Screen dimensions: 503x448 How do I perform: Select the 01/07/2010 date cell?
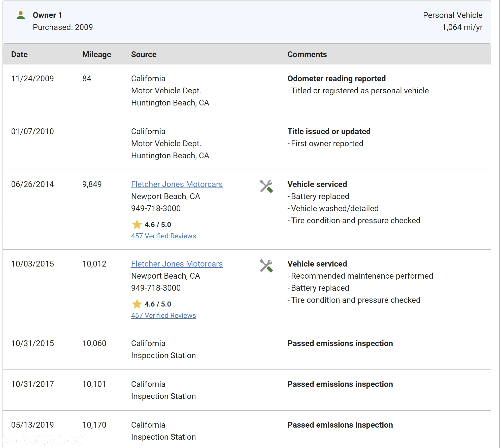(32, 131)
